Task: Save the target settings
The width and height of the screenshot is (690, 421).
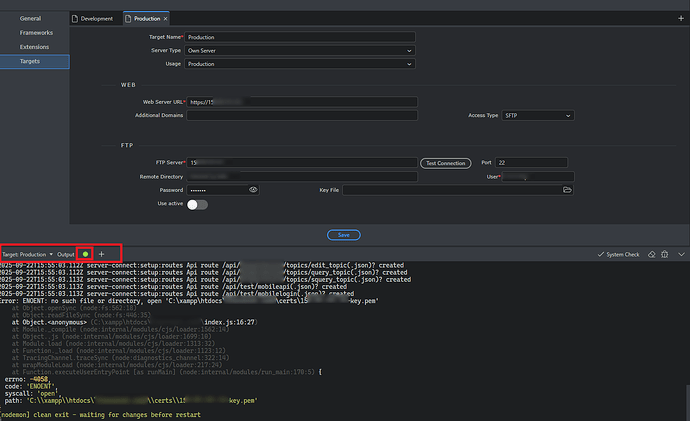Action: click(x=344, y=235)
